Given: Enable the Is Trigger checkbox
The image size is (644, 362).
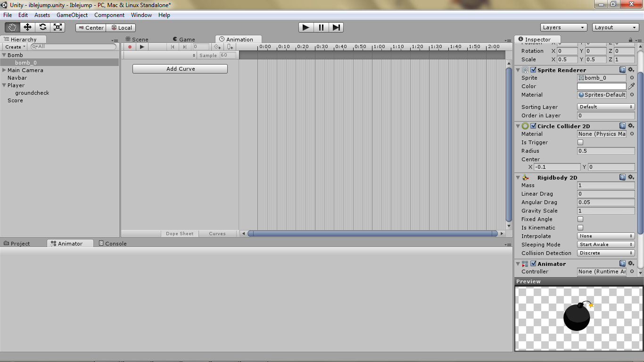Looking at the screenshot, I should pyautogui.click(x=580, y=142).
